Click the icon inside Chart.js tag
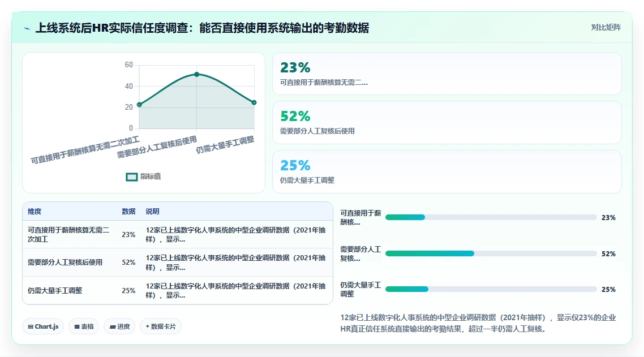 (31, 326)
